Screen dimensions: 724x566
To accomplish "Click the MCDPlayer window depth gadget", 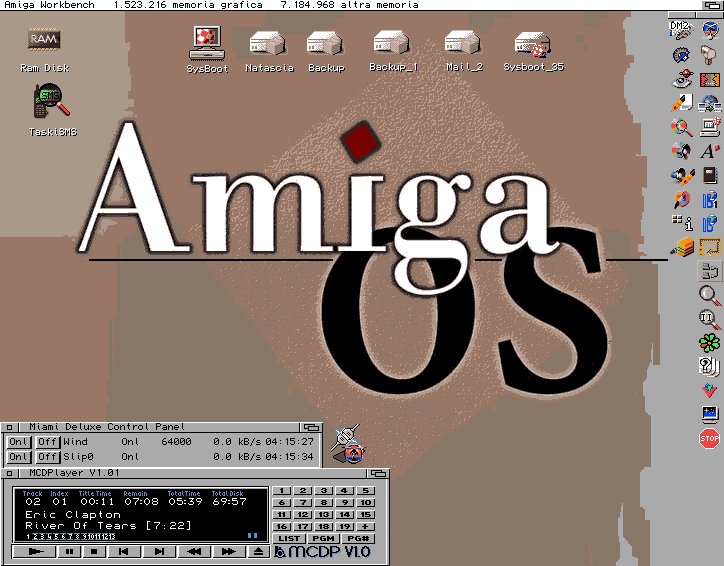I will [x=378, y=473].
